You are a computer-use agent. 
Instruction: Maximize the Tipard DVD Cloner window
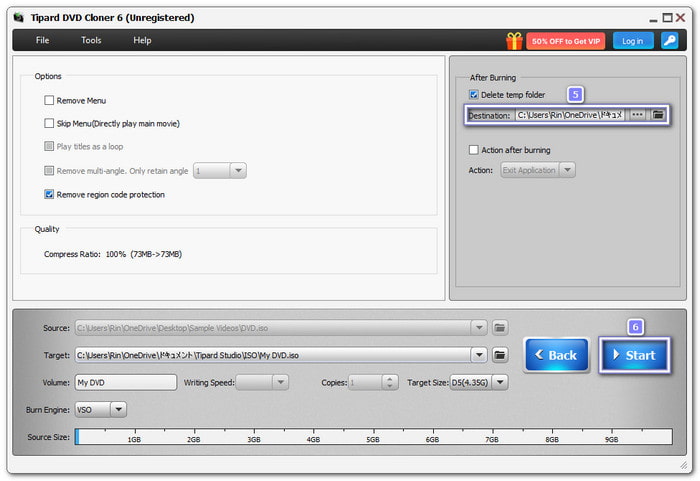pyautogui.click(x=667, y=18)
